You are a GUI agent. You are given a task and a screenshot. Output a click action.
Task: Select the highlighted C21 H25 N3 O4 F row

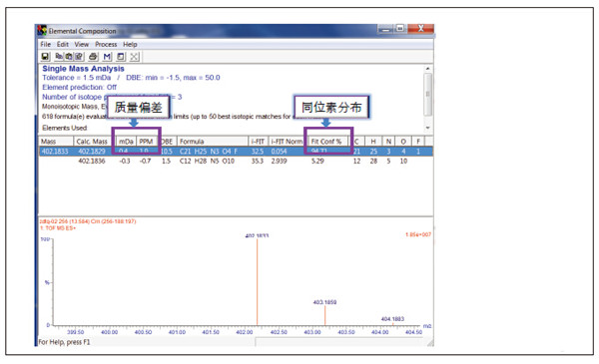236,152
